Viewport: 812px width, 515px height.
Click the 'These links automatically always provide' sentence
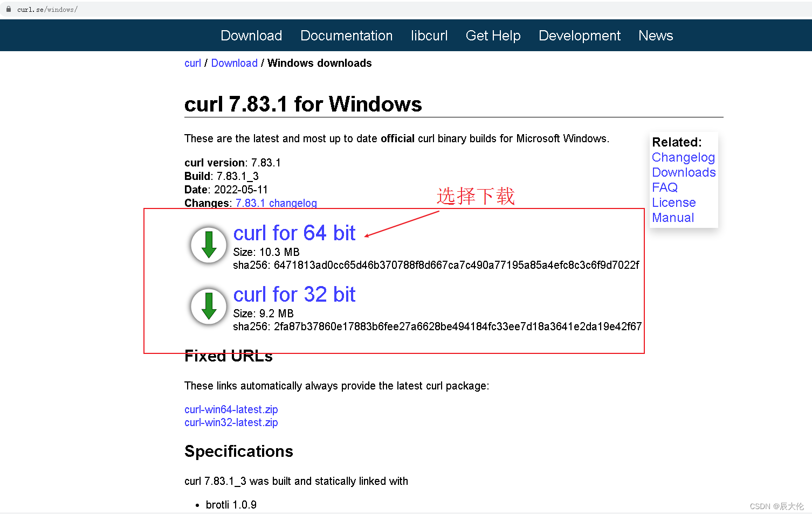pyautogui.click(x=336, y=386)
